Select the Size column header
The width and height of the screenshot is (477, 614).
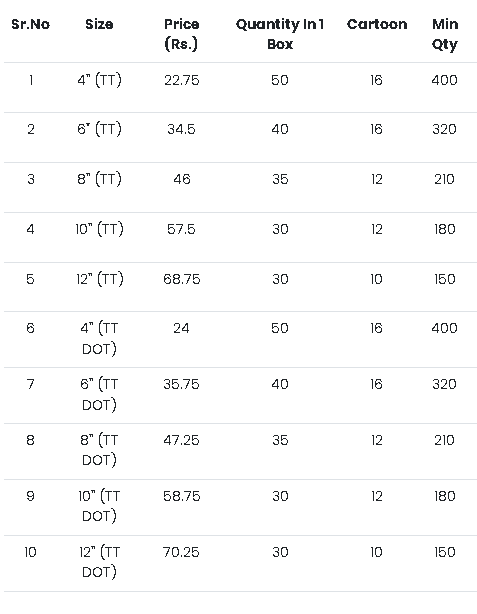(99, 24)
